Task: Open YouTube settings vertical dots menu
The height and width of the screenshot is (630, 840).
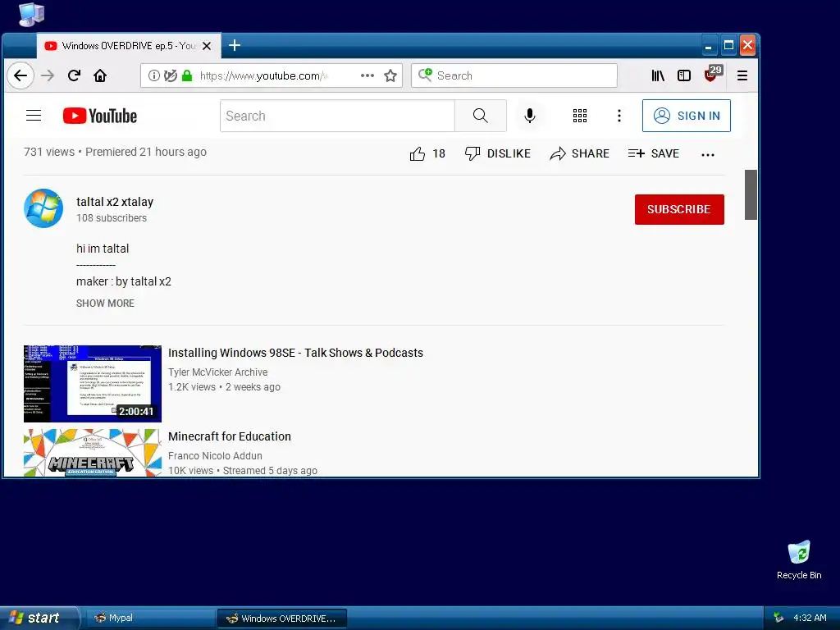Action: [x=619, y=116]
